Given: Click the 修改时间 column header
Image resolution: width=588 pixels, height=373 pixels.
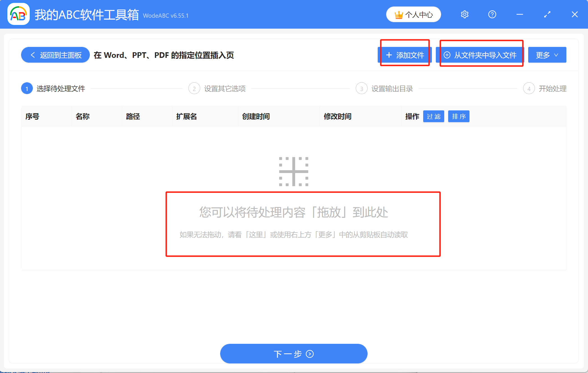Looking at the screenshot, I should tap(338, 116).
